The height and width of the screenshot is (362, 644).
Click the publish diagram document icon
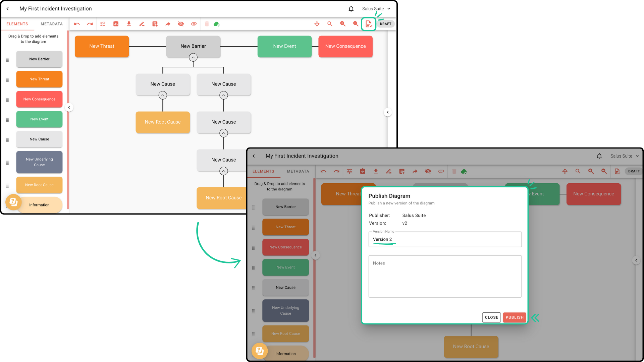point(369,24)
